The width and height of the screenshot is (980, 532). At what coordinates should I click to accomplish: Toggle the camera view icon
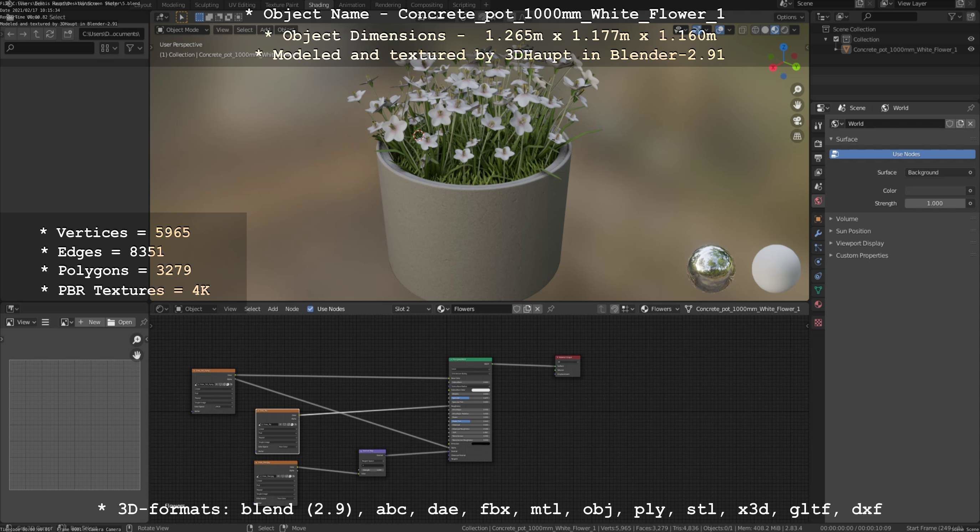click(x=797, y=121)
